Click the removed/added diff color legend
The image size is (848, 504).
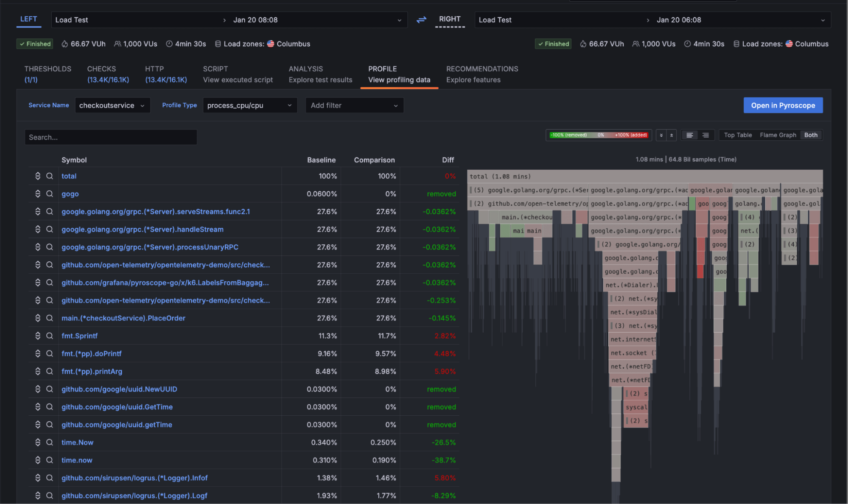coord(598,135)
